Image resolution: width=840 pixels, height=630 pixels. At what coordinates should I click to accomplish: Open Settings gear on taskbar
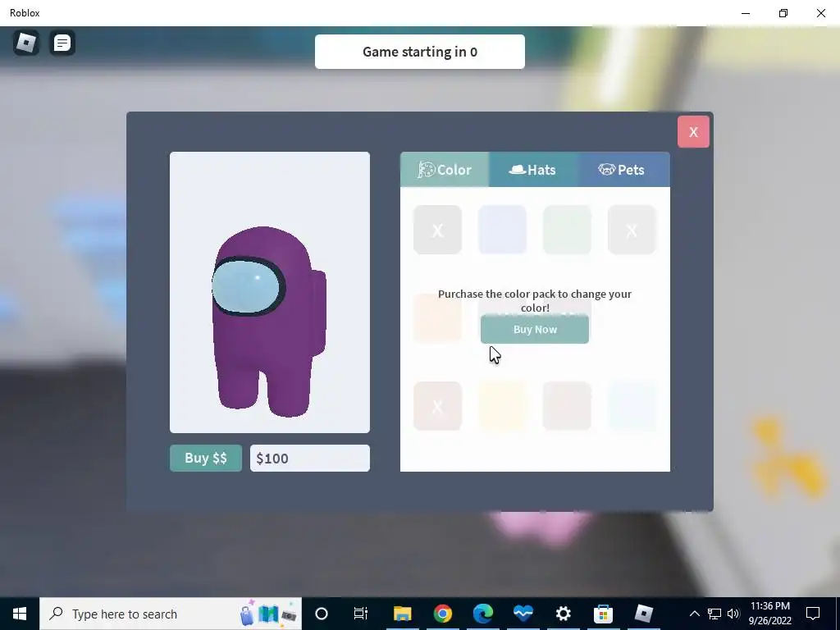click(563, 614)
